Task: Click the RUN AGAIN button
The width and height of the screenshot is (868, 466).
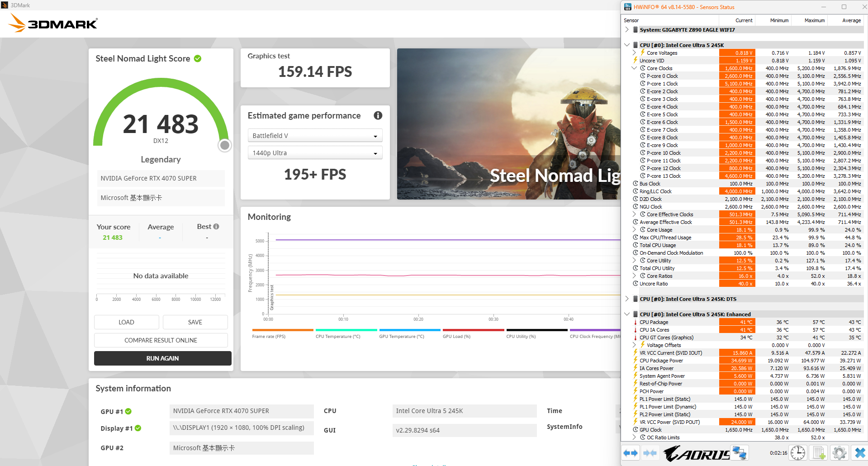Action: point(163,358)
